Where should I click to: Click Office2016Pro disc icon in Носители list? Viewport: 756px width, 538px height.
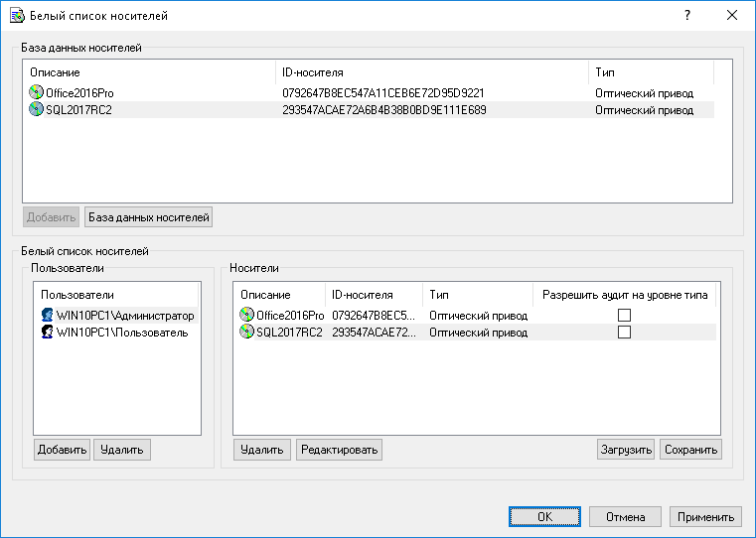click(x=246, y=315)
